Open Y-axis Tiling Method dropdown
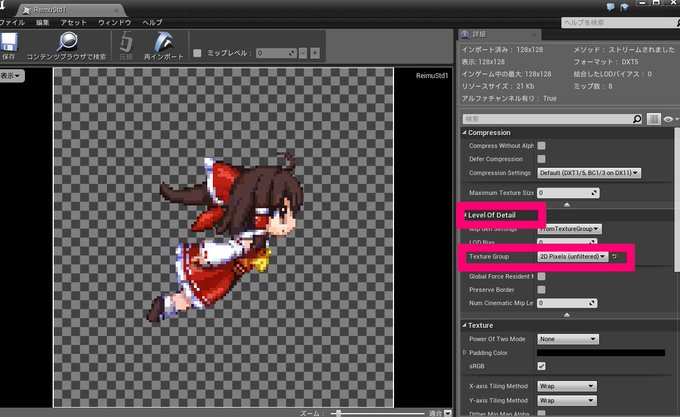This screenshot has height=417, width=680. (x=567, y=401)
